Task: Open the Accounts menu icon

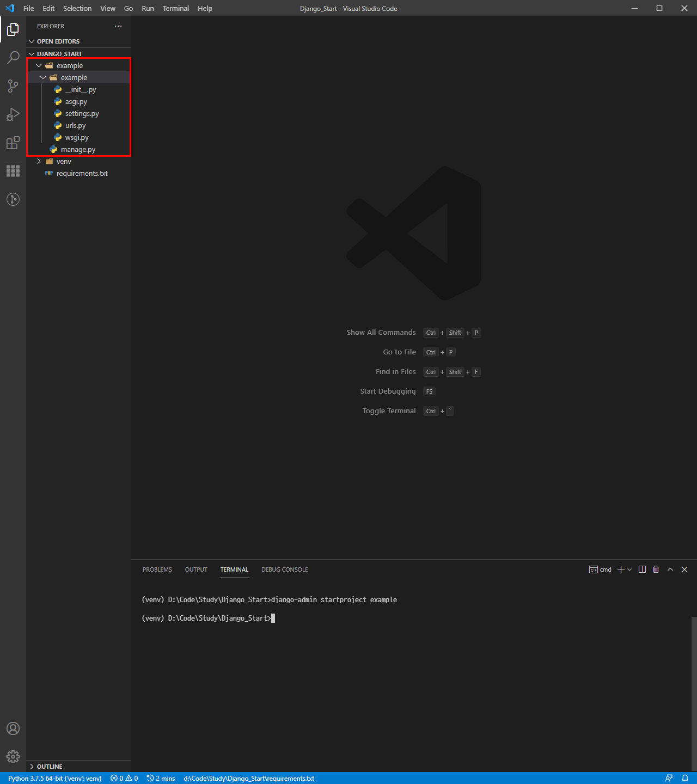Action: 13,728
